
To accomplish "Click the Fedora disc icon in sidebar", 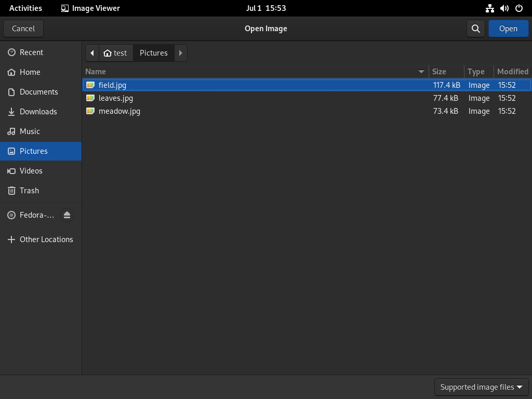I will coord(11,215).
